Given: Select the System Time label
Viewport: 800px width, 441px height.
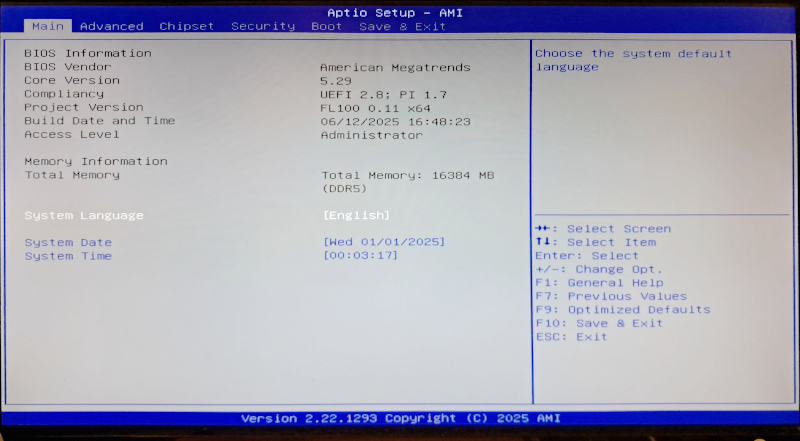Looking at the screenshot, I should pos(68,256).
